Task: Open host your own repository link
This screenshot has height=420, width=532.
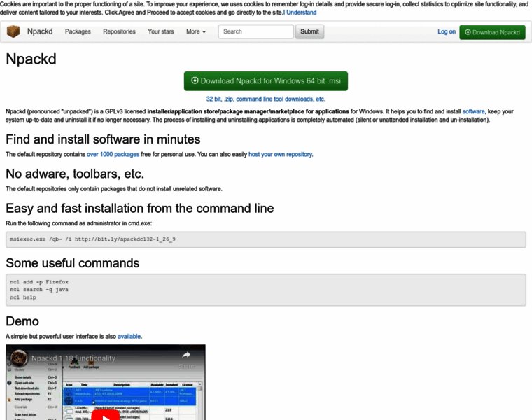Action: [280, 155]
